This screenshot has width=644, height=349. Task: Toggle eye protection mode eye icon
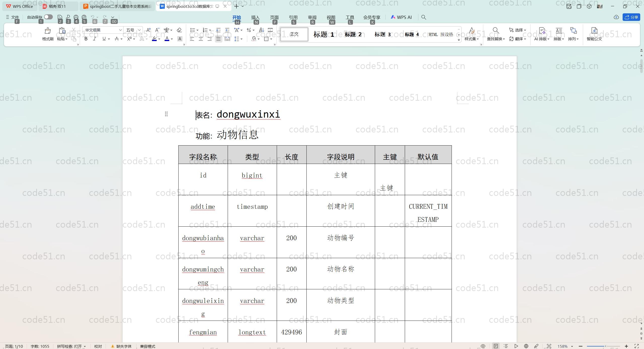click(483, 346)
